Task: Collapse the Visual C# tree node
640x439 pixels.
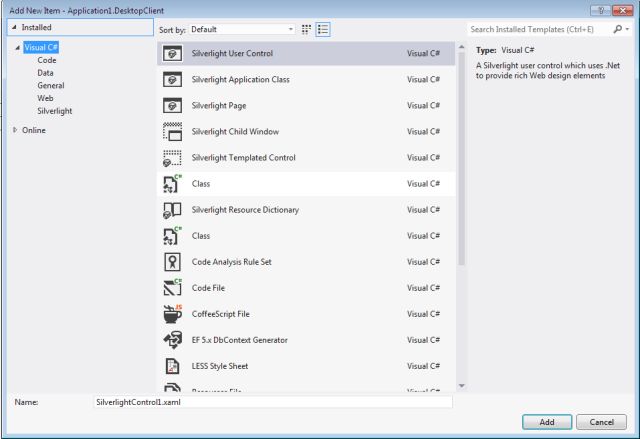Action: [18, 48]
